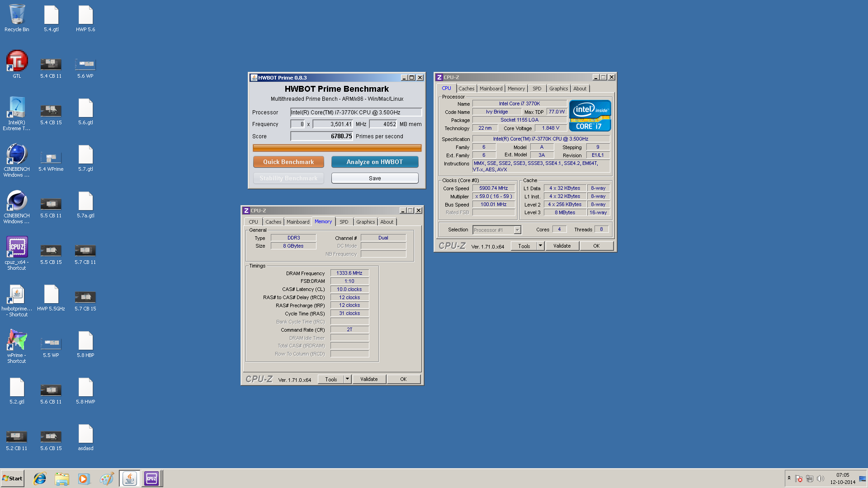Screen dimensions: 868x488
Task: Click Analyze on HWBOT button
Action: click(x=375, y=162)
